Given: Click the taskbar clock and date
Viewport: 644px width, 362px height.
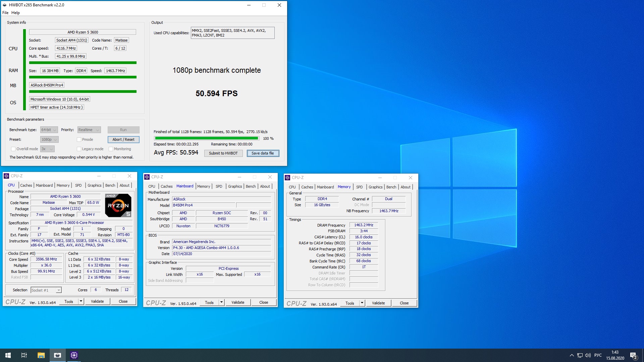Looking at the screenshot, I should (x=615, y=355).
